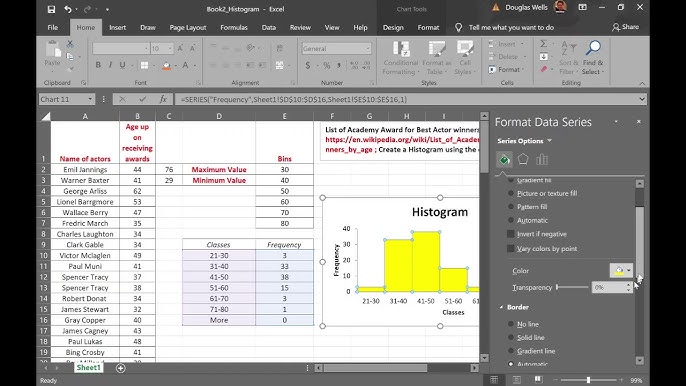
Task: Open the Effects pentagon icon
Action: point(523,159)
